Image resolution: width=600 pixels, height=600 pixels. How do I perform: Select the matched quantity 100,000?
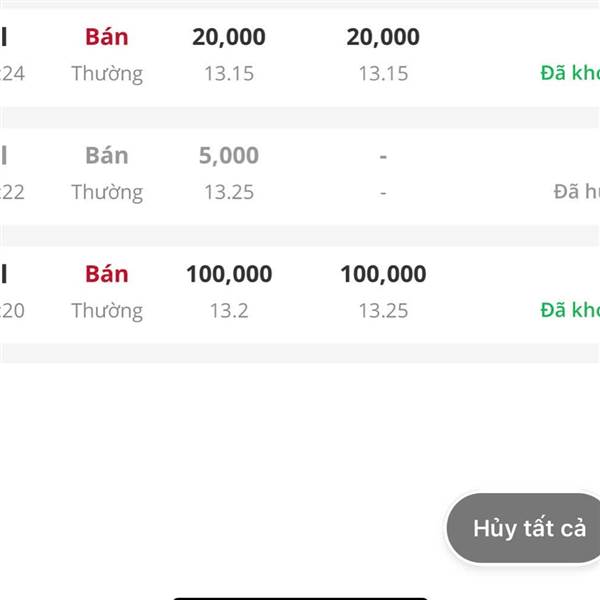tap(383, 274)
